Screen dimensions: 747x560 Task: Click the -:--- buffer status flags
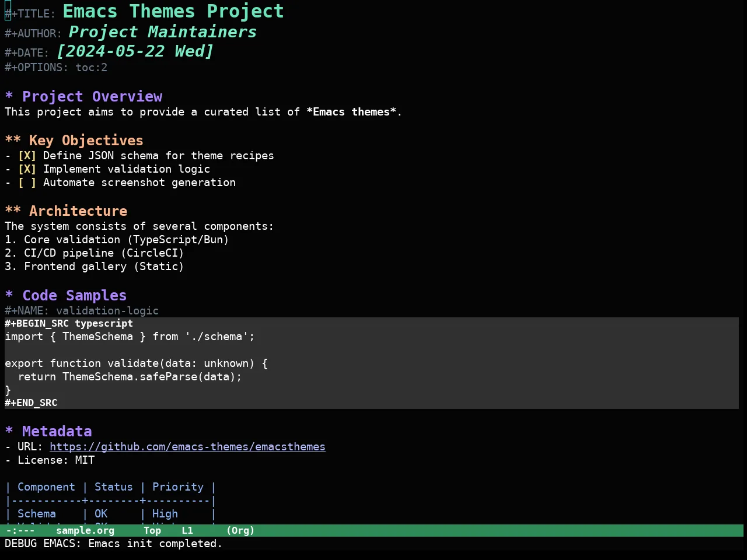(x=20, y=530)
